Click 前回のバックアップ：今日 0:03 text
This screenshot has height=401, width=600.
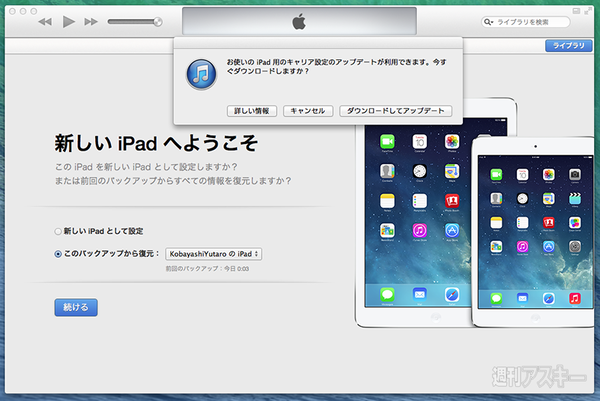coord(207,269)
